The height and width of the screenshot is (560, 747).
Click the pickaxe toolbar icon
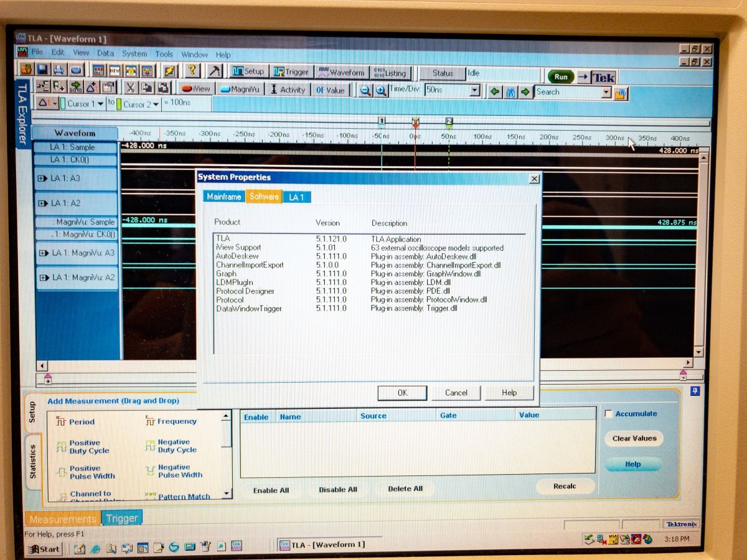click(215, 71)
